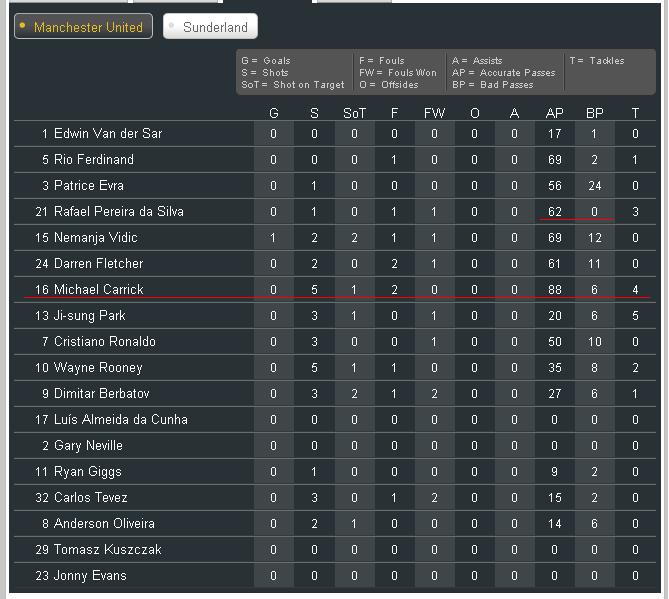
Task: Click the FW fouls won column header
Action: [434, 113]
